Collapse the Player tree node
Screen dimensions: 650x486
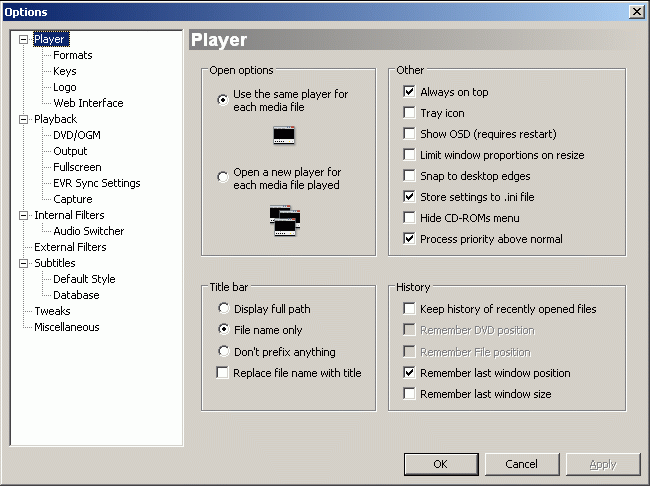tap(24, 40)
